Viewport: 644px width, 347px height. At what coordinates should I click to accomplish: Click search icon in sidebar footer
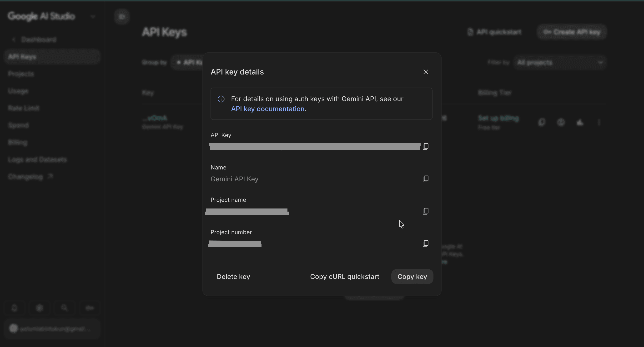[65, 308]
